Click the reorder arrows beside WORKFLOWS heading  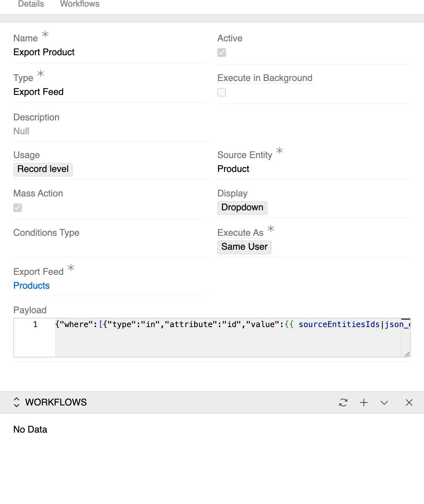(x=16, y=402)
